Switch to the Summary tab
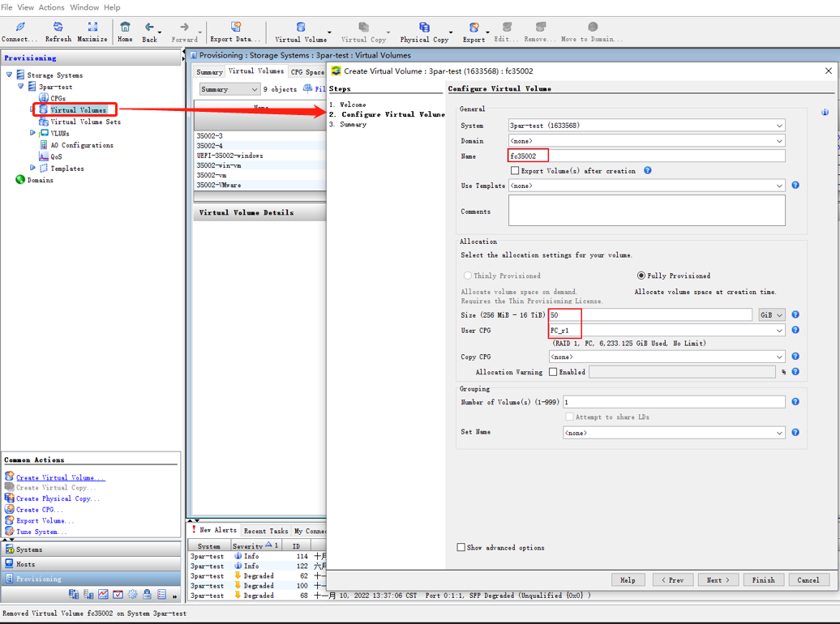Image resolution: width=840 pixels, height=624 pixels. [209, 72]
